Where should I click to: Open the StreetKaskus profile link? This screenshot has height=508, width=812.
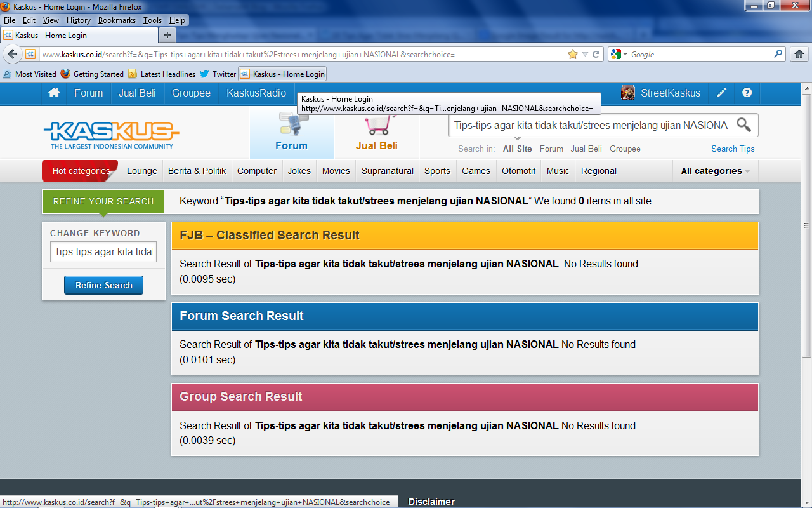pyautogui.click(x=671, y=93)
